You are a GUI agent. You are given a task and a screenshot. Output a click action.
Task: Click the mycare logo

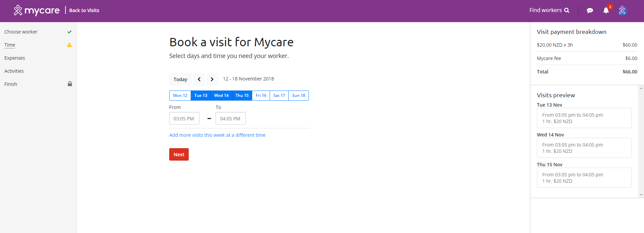(x=37, y=10)
